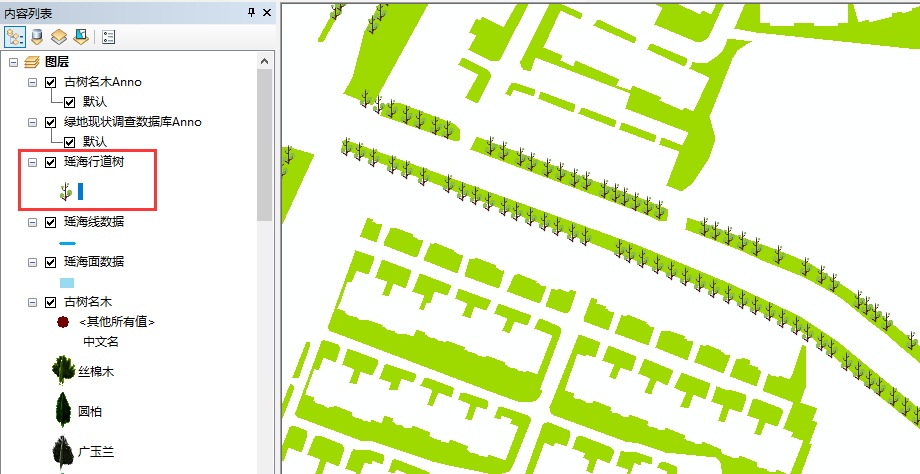The image size is (920, 474).
Task: Uncheck the 古树名木Anno layer
Action: [x=50, y=82]
